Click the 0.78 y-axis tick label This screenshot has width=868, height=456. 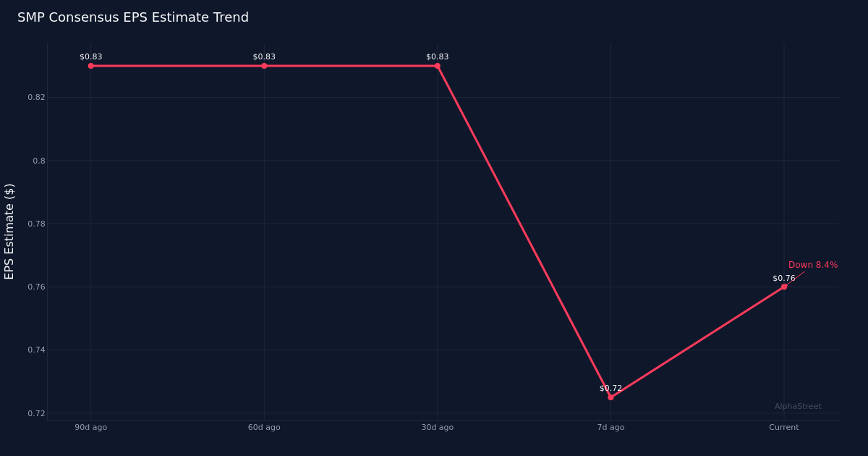36,224
